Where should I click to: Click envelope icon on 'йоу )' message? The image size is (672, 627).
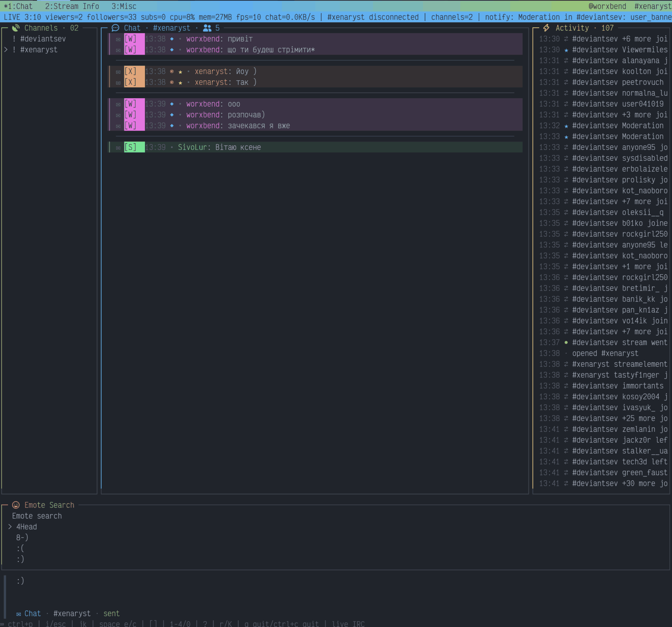point(118,72)
